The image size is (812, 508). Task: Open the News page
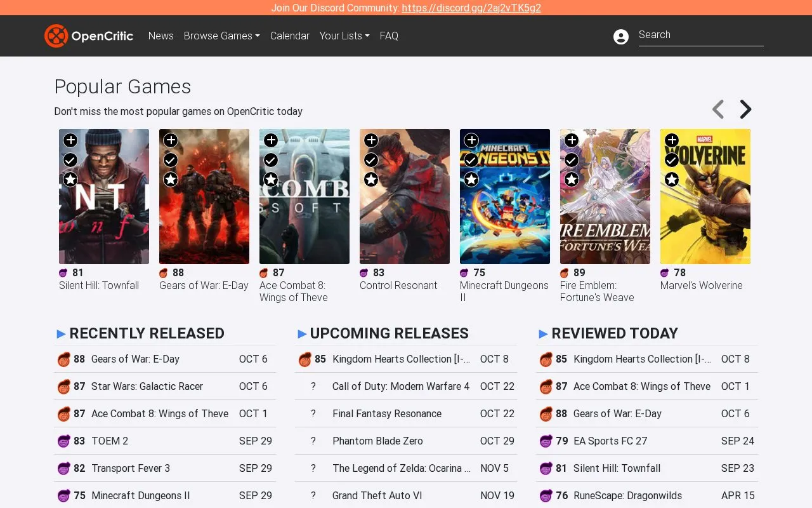(160, 36)
